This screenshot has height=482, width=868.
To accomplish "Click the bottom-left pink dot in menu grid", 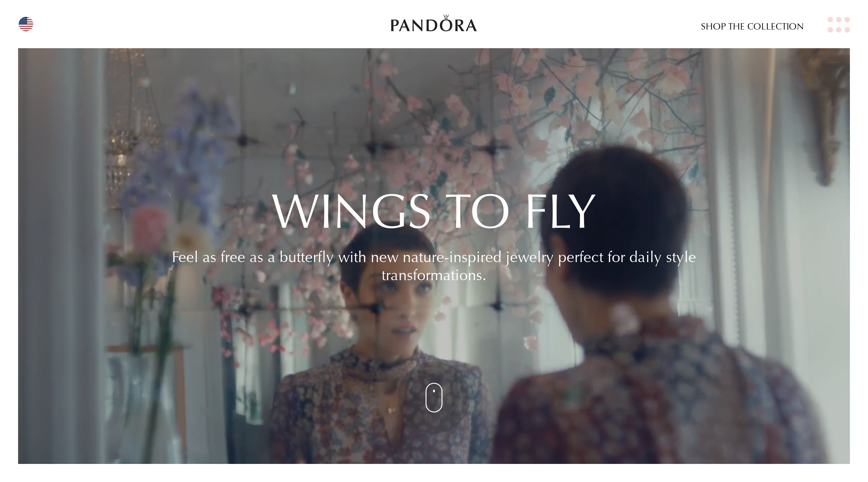I will [830, 30].
